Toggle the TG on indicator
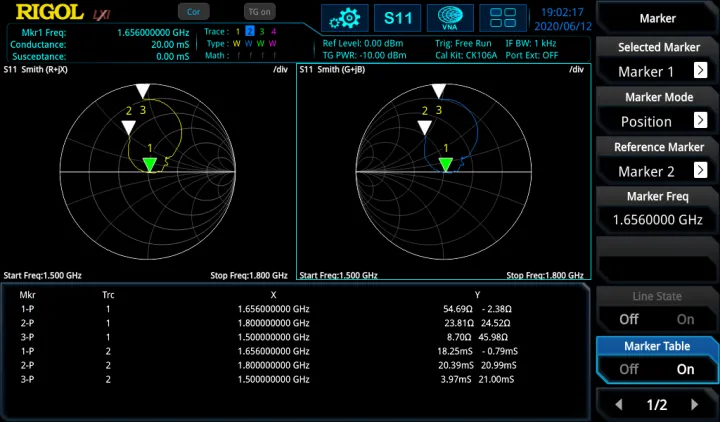This screenshot has width=720, height=422. pyautogui.click(x=259, y=12)
